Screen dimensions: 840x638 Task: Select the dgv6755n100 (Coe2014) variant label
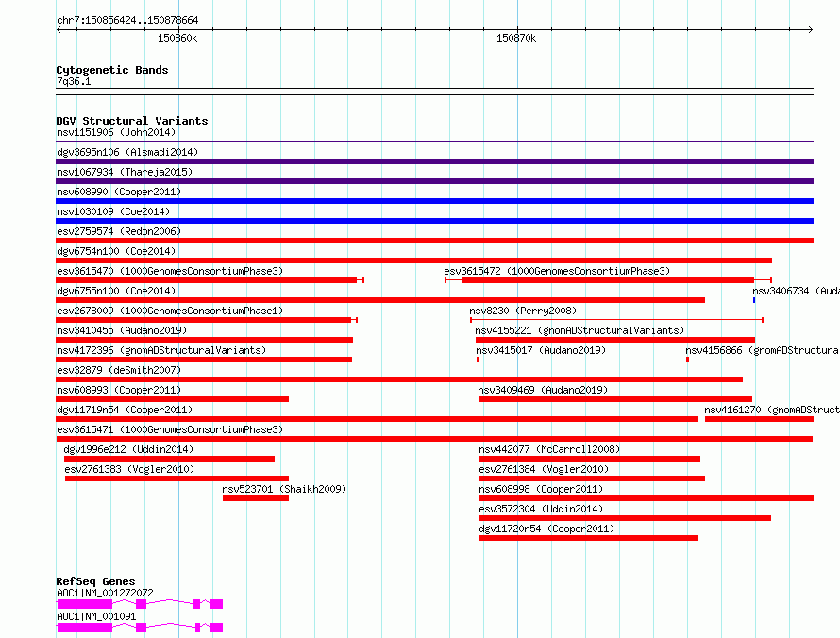pos(116,291)
